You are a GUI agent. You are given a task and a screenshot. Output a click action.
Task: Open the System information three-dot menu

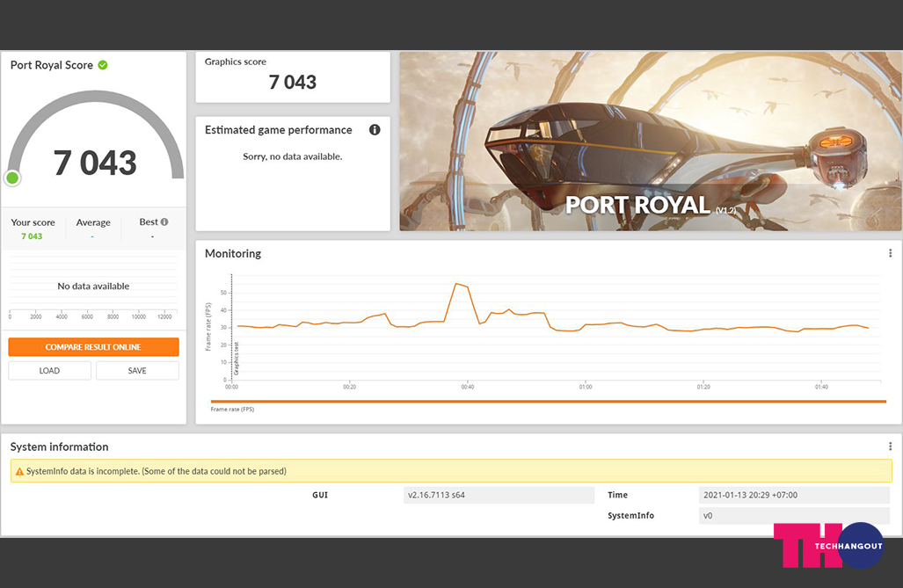point(890,446)
